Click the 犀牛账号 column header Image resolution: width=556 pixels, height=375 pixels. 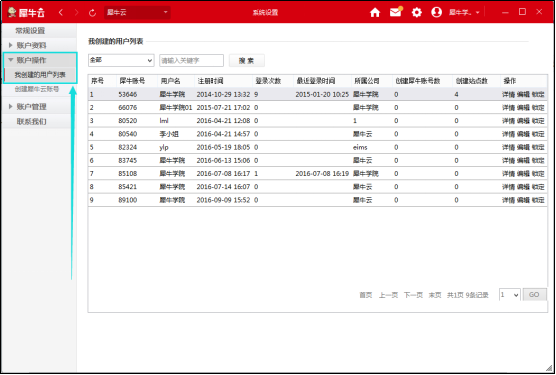132,81
